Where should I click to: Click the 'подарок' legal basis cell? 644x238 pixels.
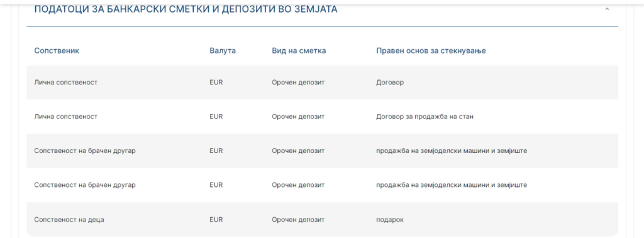coord(390,220)
